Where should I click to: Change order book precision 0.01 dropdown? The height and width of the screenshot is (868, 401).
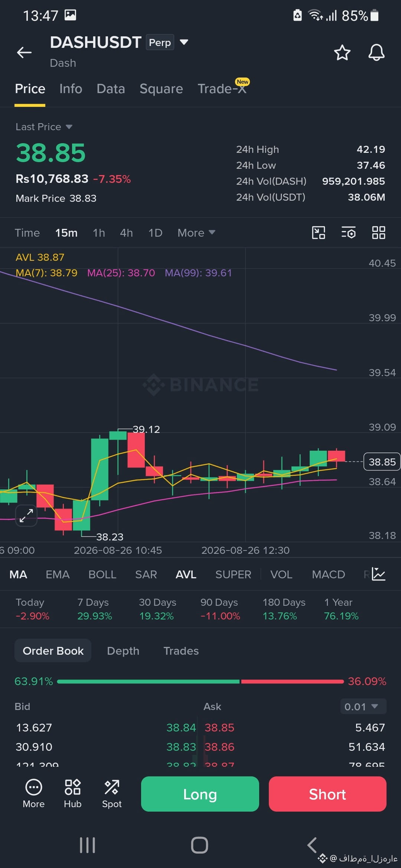point(363,706)
